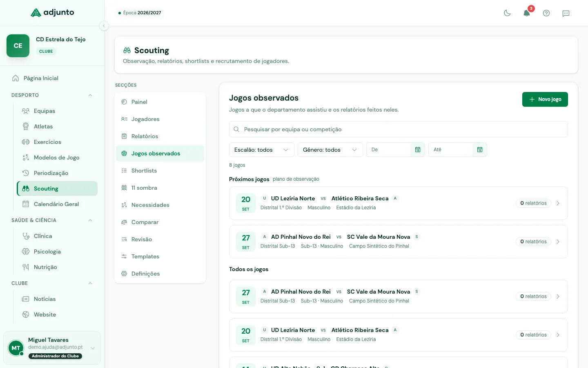This screenshot has width=588, height=368.
Task: Switch to Painel section
Action: [x=160, y=102]
